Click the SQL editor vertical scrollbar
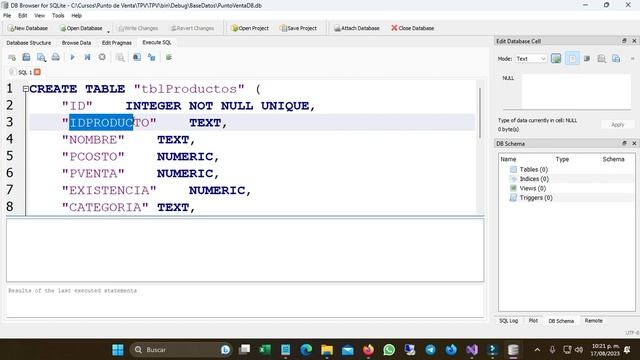The image size is (640, 360). [480, 113]
